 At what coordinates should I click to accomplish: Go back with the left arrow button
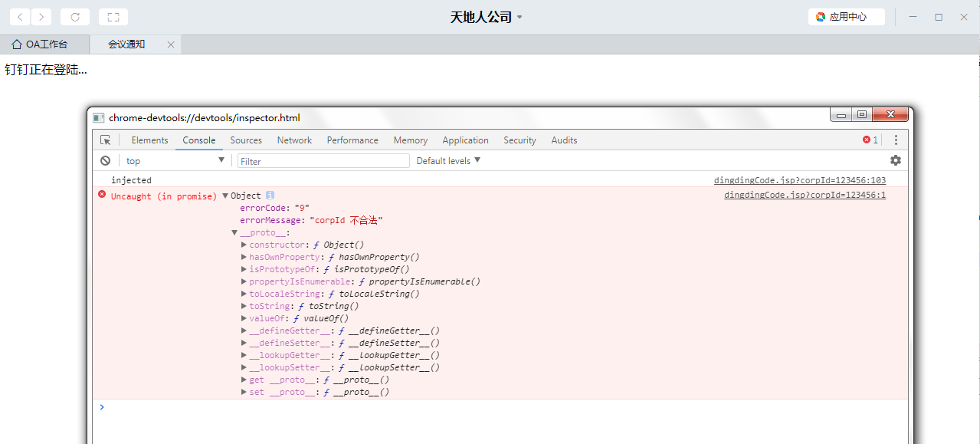20,17
